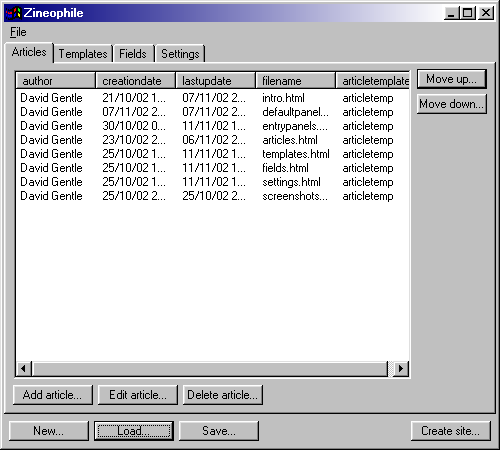Select the templates.html row

click(x=213, y=154)
